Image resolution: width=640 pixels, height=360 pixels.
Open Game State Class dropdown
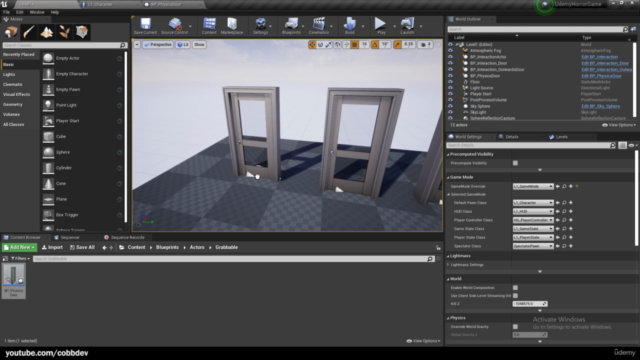[x=533, y=229]
